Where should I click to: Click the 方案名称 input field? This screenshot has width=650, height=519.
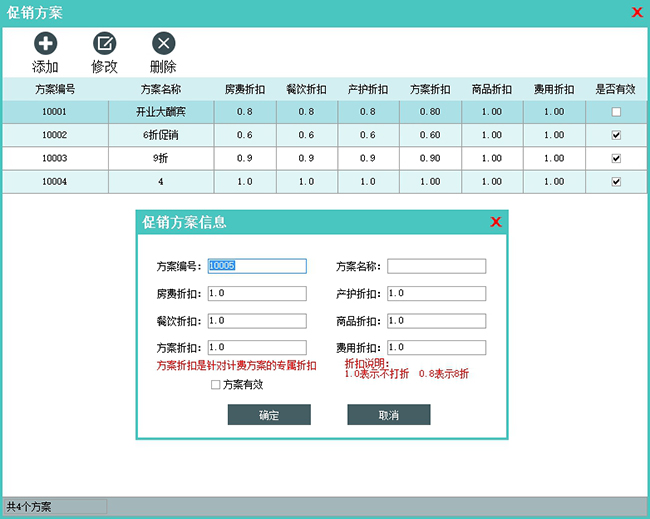click(436, 266)
